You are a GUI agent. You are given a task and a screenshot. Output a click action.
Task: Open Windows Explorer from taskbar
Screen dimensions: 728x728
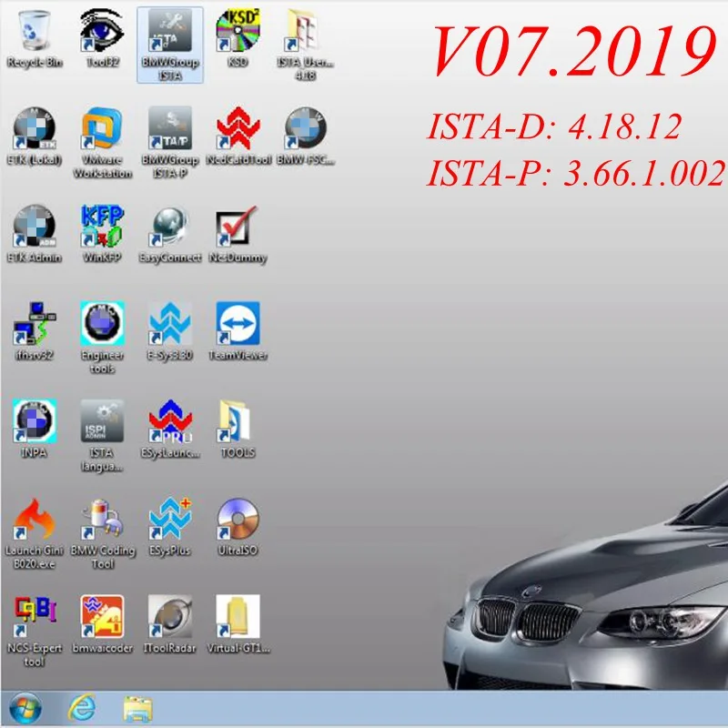tap(138, 709)
